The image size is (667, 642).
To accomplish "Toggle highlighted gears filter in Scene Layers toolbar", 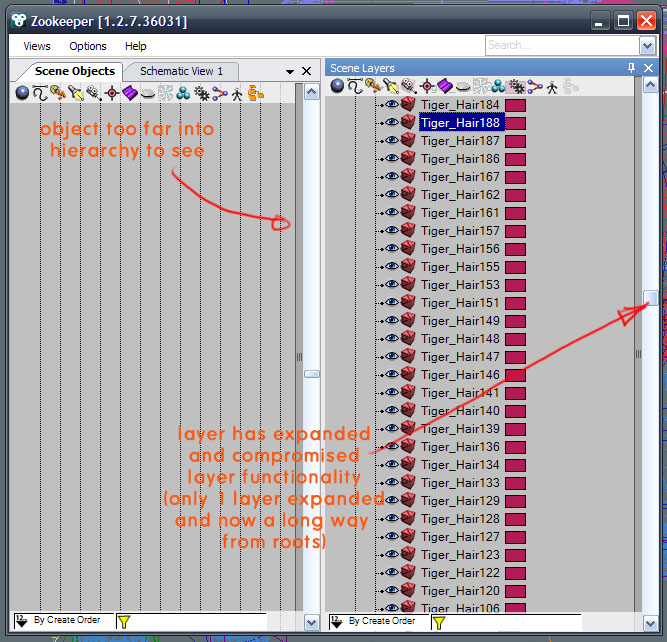I will 516,86.
